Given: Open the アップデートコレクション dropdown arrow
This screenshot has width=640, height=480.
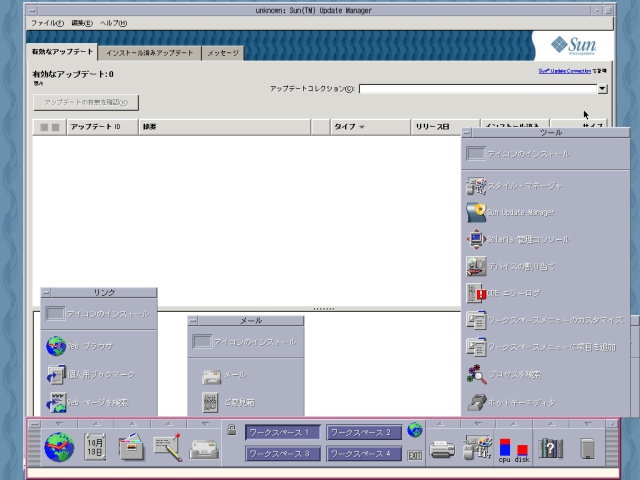Looking at the screenshot, I should (x=602, y=89).
